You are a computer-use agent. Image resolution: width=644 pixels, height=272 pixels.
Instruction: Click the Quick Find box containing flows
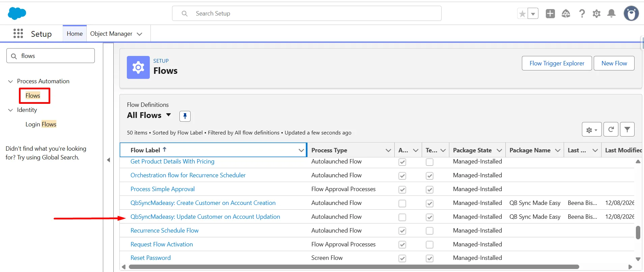[51, 56]
